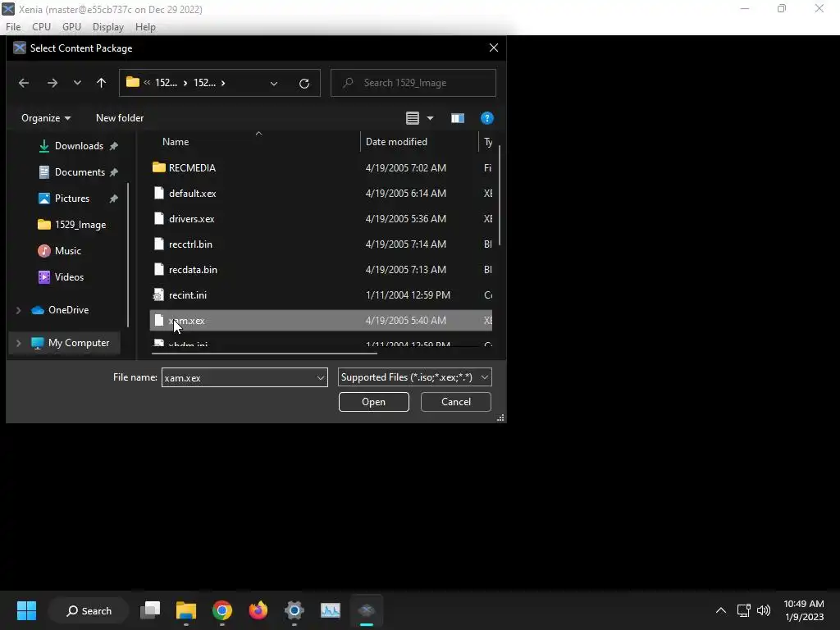Open the File menu

(13, 27)
